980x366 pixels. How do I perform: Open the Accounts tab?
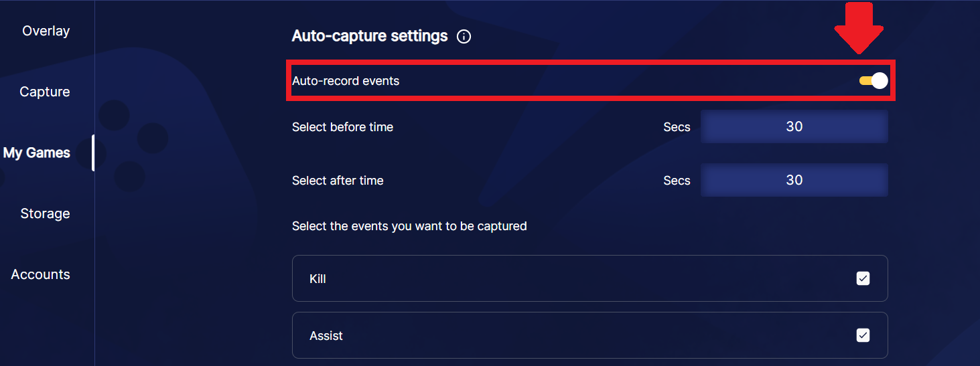(40, 274)
